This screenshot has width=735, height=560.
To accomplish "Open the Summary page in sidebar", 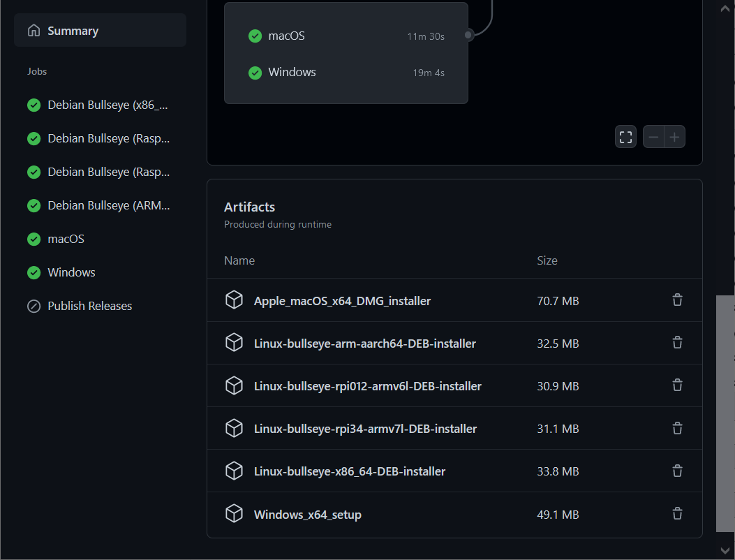I will [101, 31].
